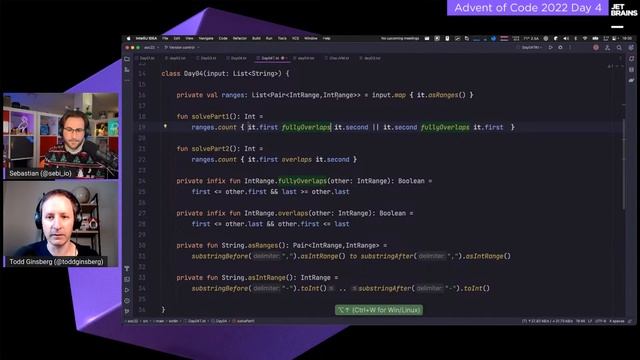Open Notifications tool window icon

631,59
